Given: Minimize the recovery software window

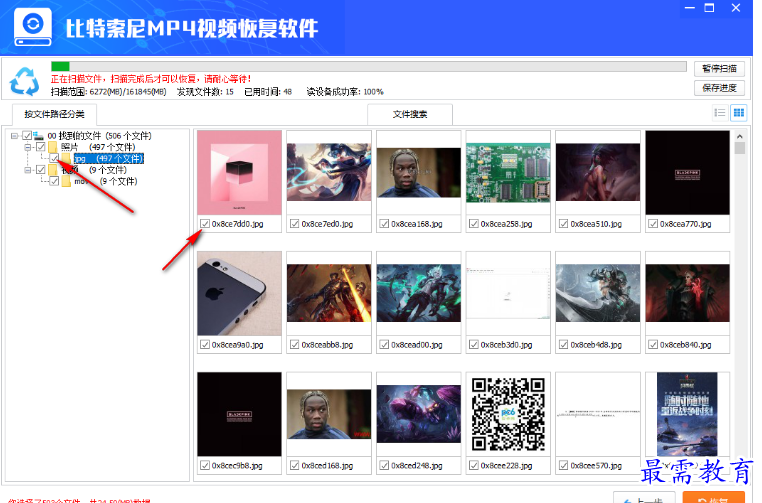Looking at the screenshot, I should [690, 8].
